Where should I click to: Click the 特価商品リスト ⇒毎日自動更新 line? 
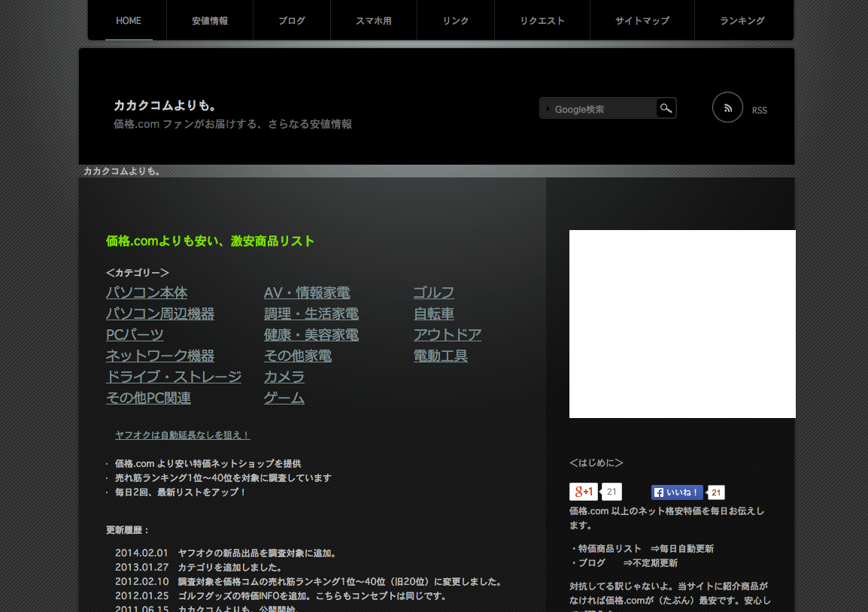[642, 549]
